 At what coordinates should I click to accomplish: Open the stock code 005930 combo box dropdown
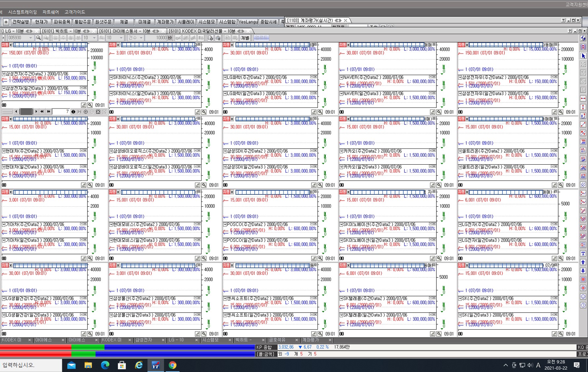pos(31,38)
